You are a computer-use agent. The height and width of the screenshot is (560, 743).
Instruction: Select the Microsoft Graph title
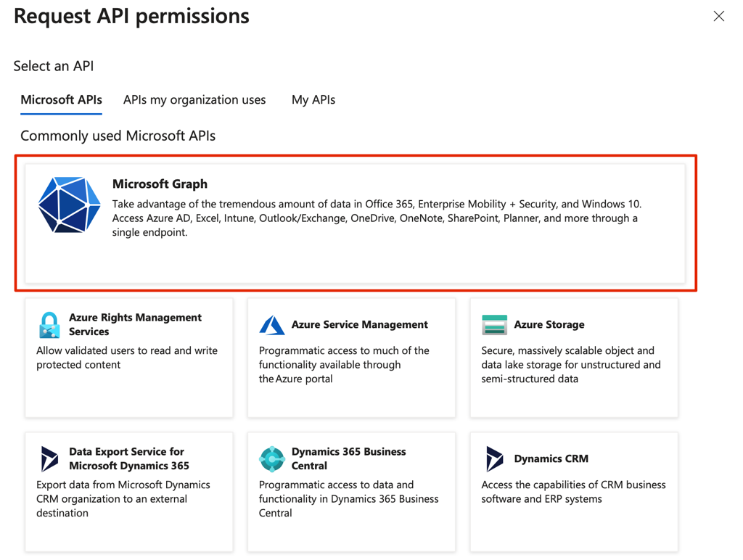click(160, 184)
